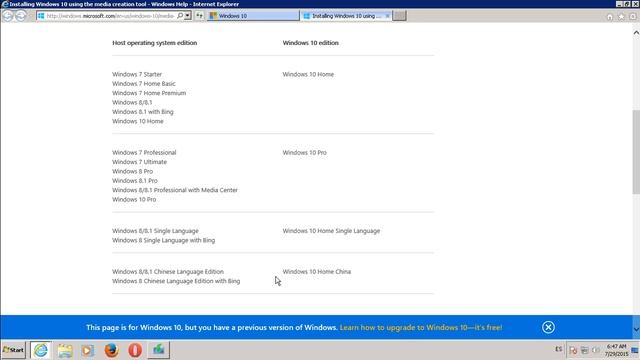Click 'Windows 8 Chinese Language Edition with Bing'
Image resolution: width=640 pixels, height=360 pixels.
tap(176, 281)
